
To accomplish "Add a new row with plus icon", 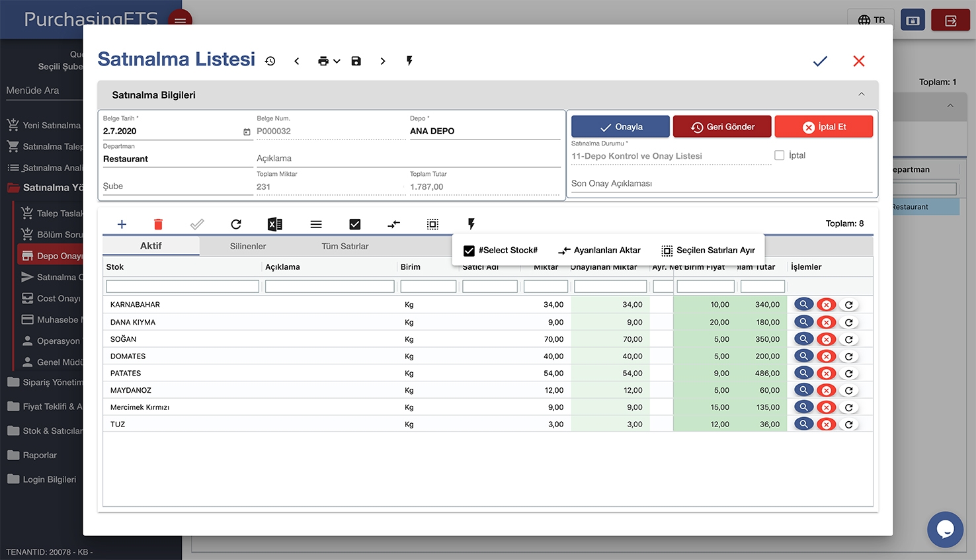I will pyautogui.click(x=122, y=224).
